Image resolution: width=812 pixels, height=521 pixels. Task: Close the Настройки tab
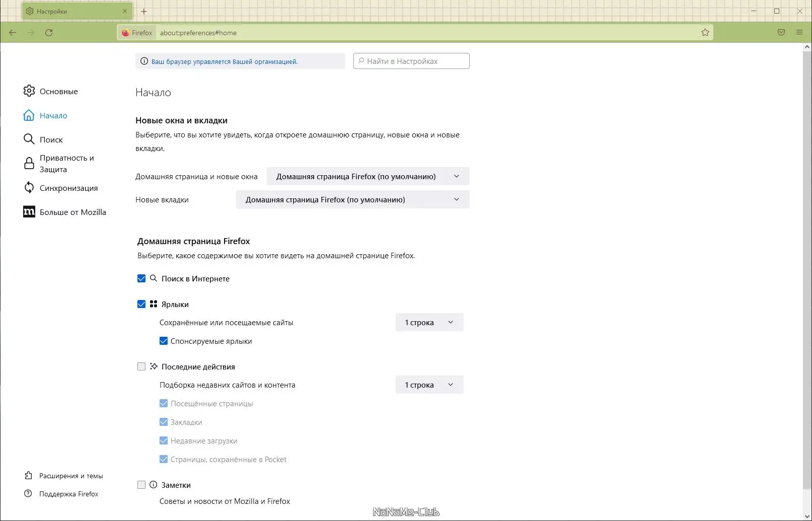coord(125,11)
